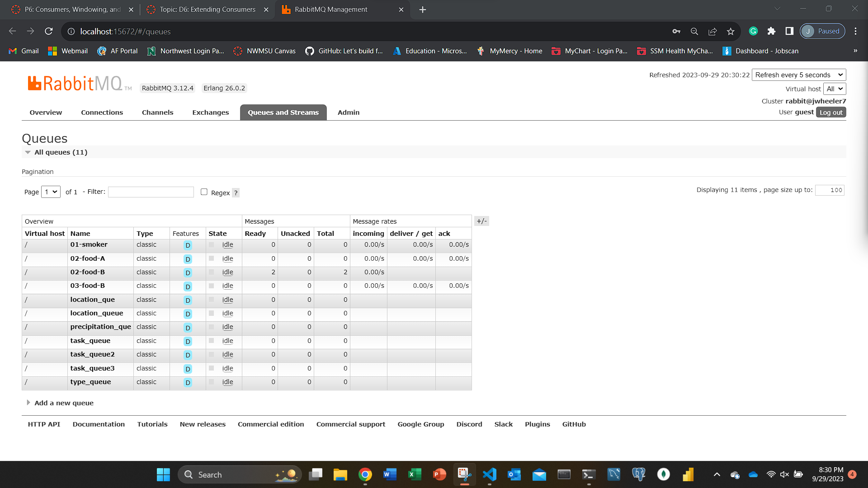Open Visual Studio Code from taskbar

coord(489,474)
